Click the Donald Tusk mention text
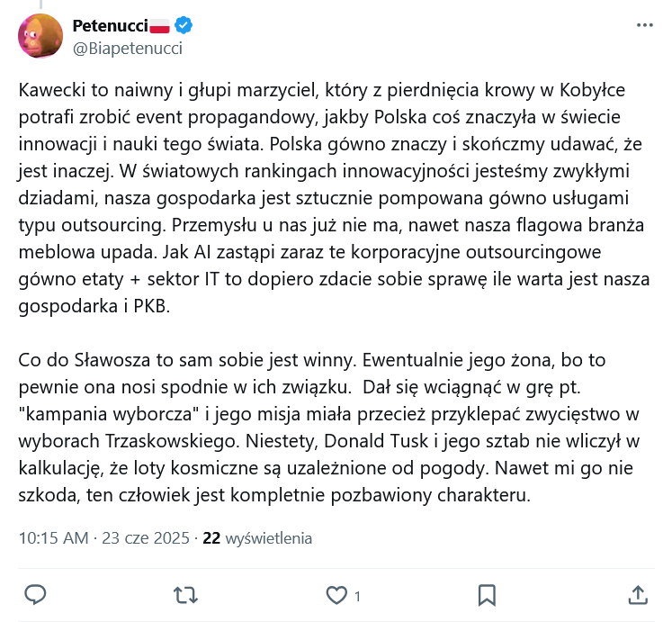This screenshot has width=672, height=622. [x=376, y=441]
